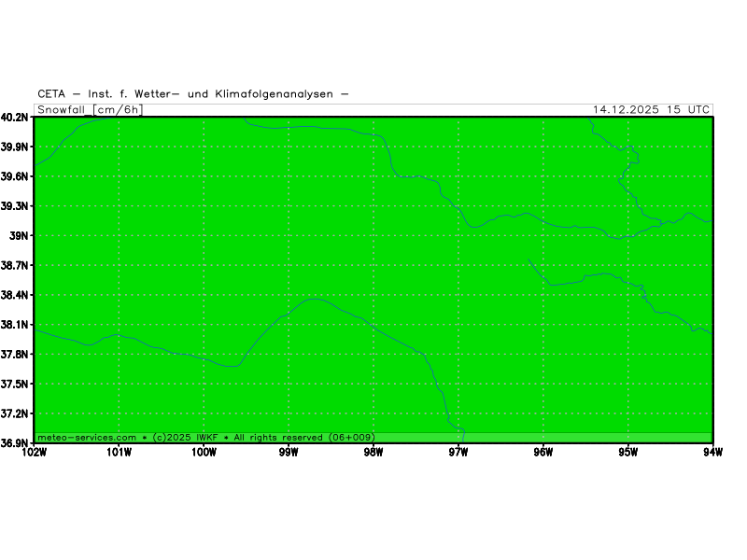Click the Snowfall [cm/6h] label box
The image size is (747, 560).
tap(89, 109)
